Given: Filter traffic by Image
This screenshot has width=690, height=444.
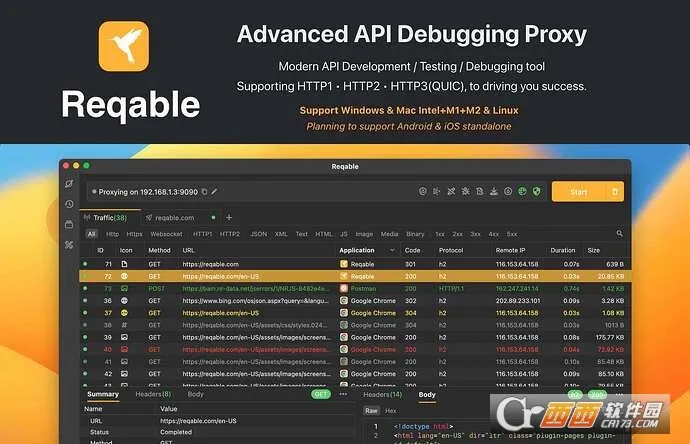Looking at the screenshot, I should coord(364,234).
